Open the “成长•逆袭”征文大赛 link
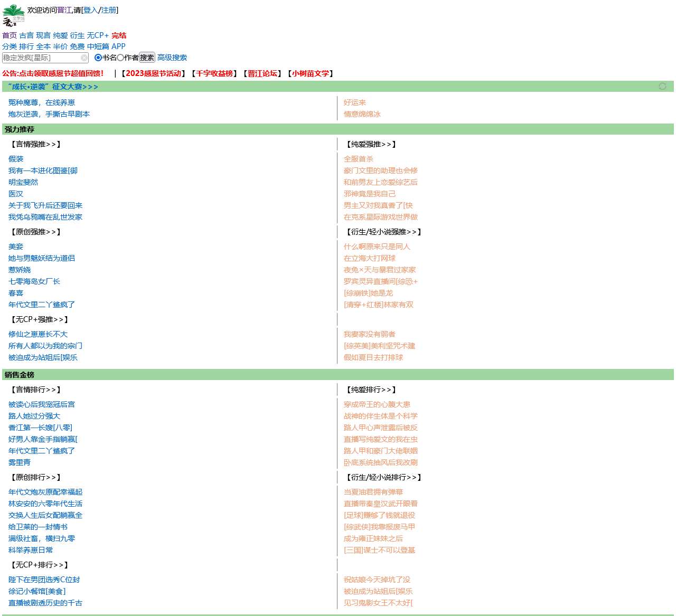 (53, 87)
